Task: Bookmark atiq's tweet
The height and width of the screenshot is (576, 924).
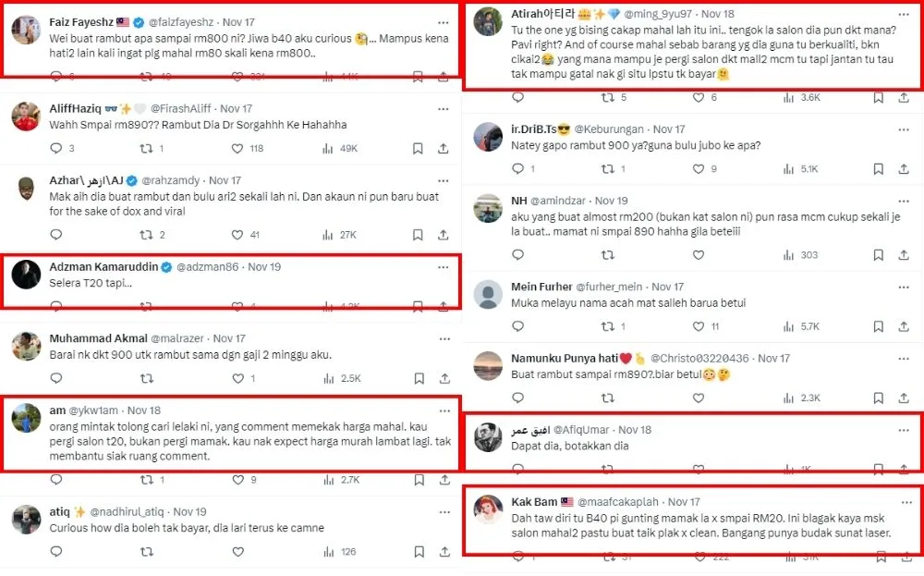Action: pyautogui.click(x=418, y=552)
